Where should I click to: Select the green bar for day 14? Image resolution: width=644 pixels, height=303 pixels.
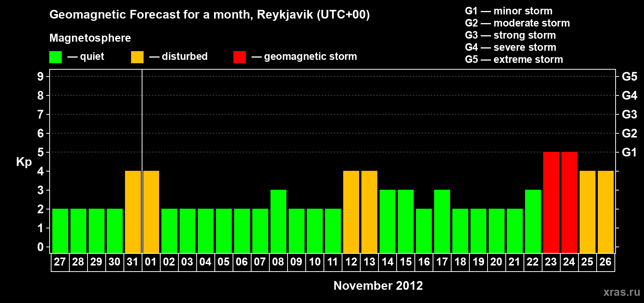coord(388,221)
